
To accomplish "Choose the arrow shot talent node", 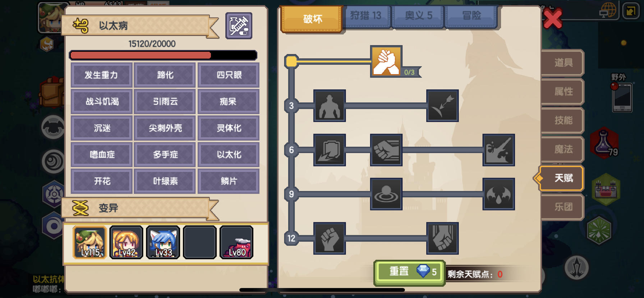I will coord(442,106).
